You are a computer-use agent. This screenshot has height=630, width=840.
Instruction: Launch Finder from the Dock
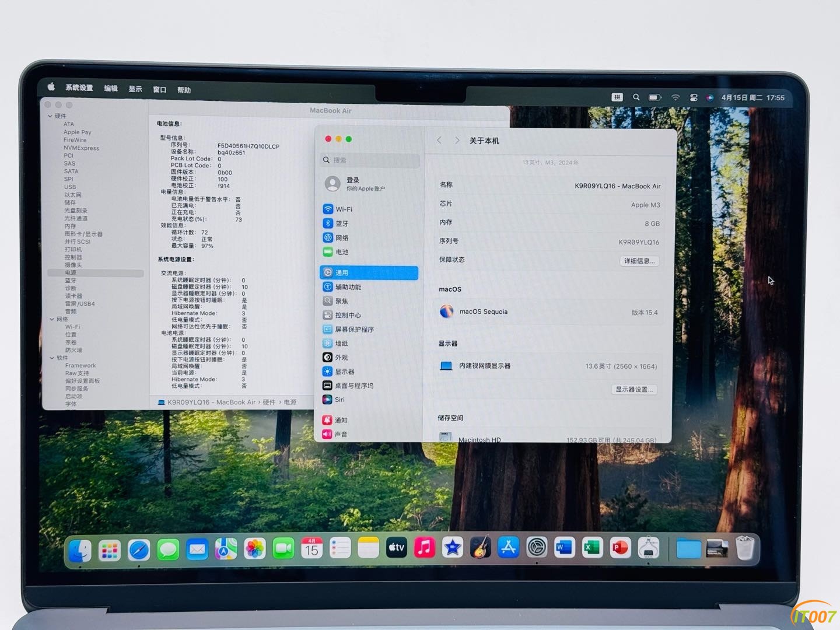(x=80, y=550)
